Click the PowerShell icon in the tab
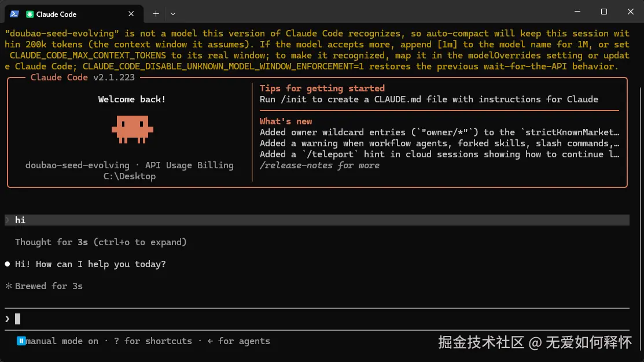The image size is (644, 362). pos(14,14)
